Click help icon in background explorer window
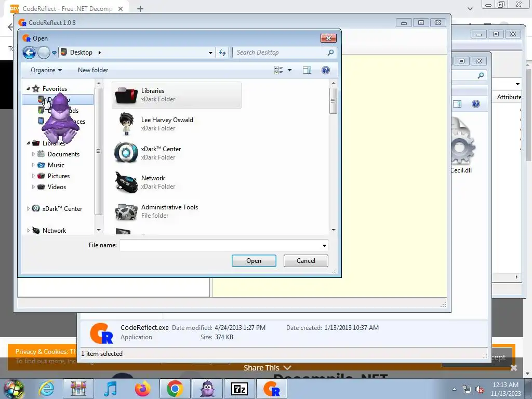This screenshot has height=399, width=532. tap(476, 104)
